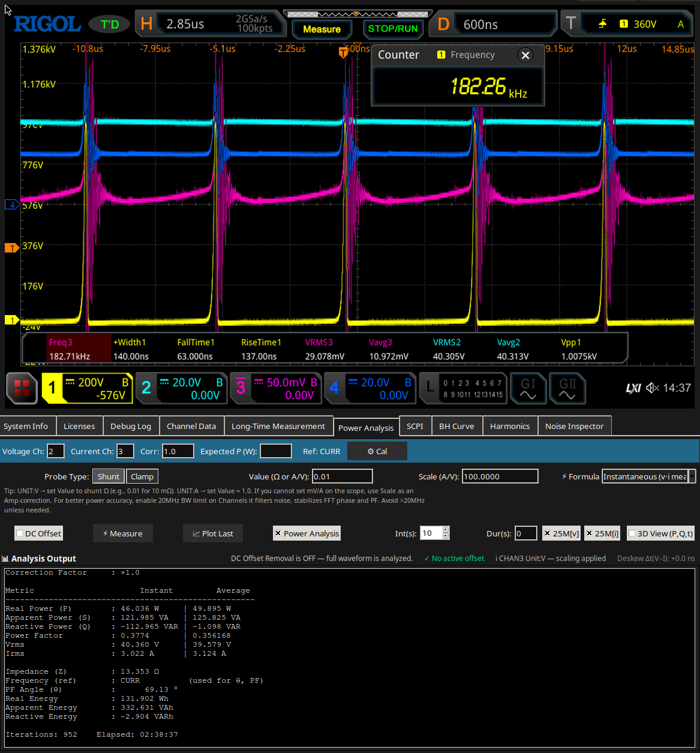Click the LXI network status icon

[633, 388]
